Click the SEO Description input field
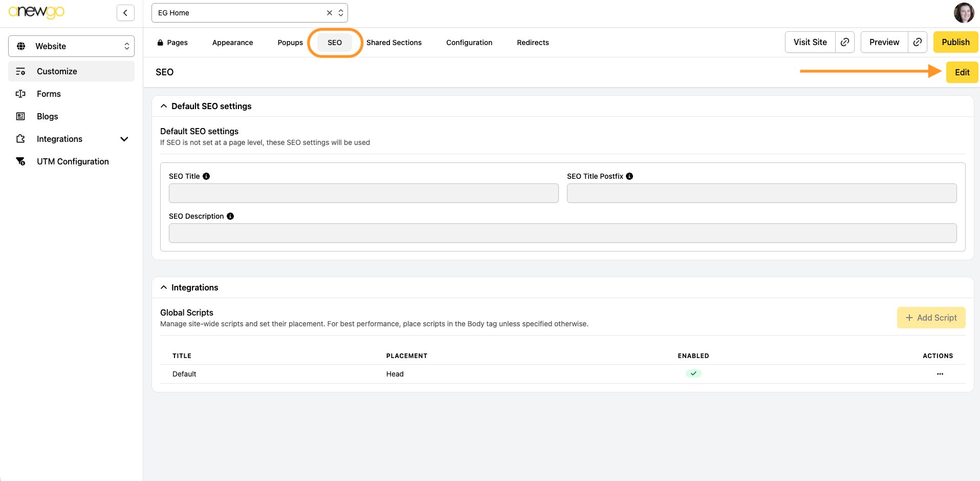This screenshot has height=481, width=980. 562,233
